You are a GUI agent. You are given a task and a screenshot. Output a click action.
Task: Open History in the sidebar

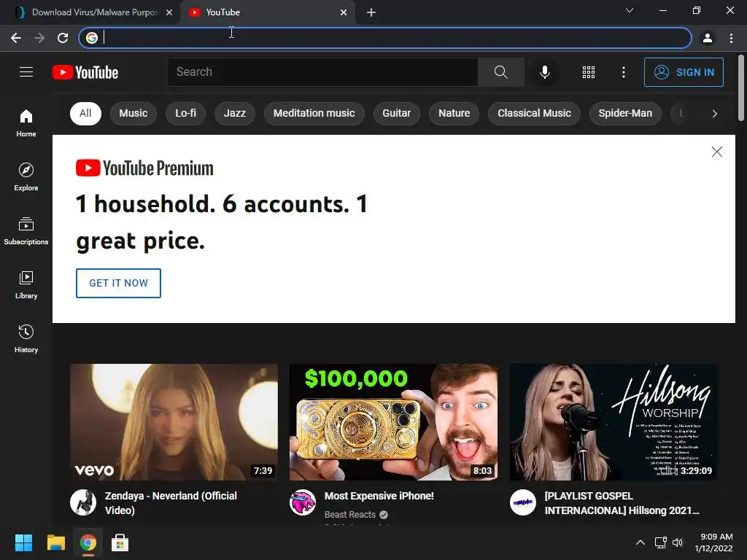[x=26, y=338]
